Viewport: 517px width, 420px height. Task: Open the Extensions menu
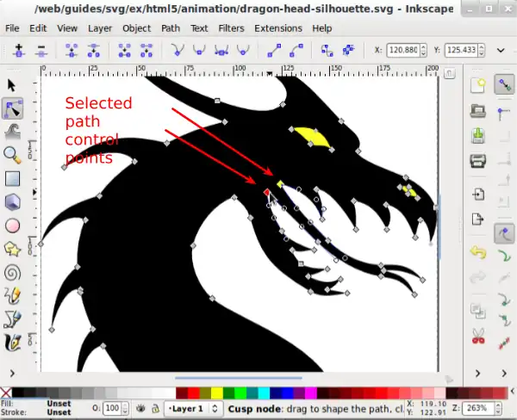tap(277, 28)
